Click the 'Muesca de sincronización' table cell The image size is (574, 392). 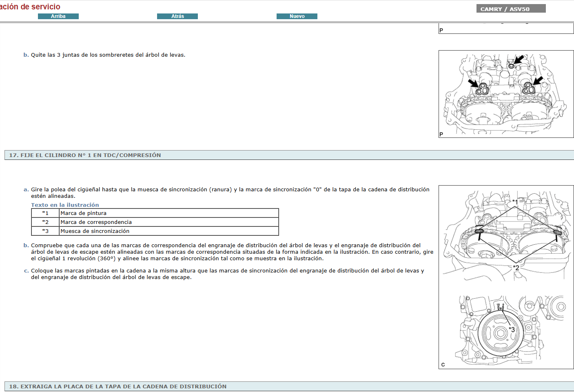[95, 231]
